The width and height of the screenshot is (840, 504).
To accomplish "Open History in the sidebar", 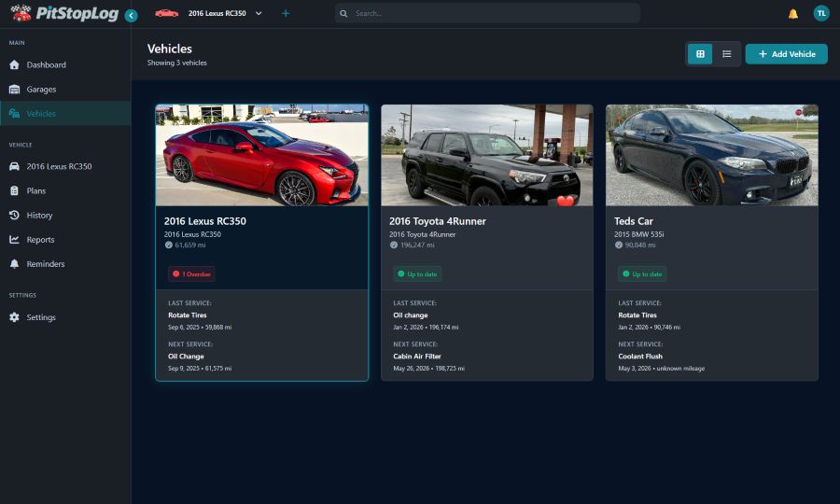I will (65, 216).
